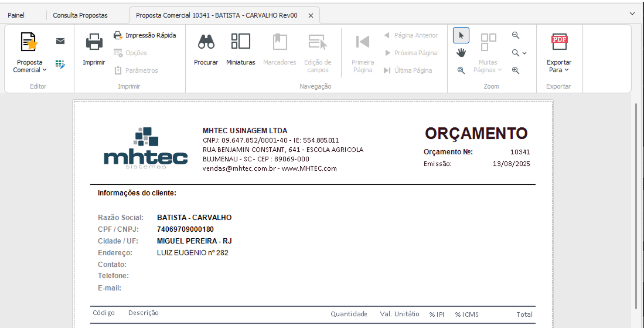The height and width of the screenshot is (328, 644).
Task: Close the Proposta Comercial 10341 tab
Action: 311,16
